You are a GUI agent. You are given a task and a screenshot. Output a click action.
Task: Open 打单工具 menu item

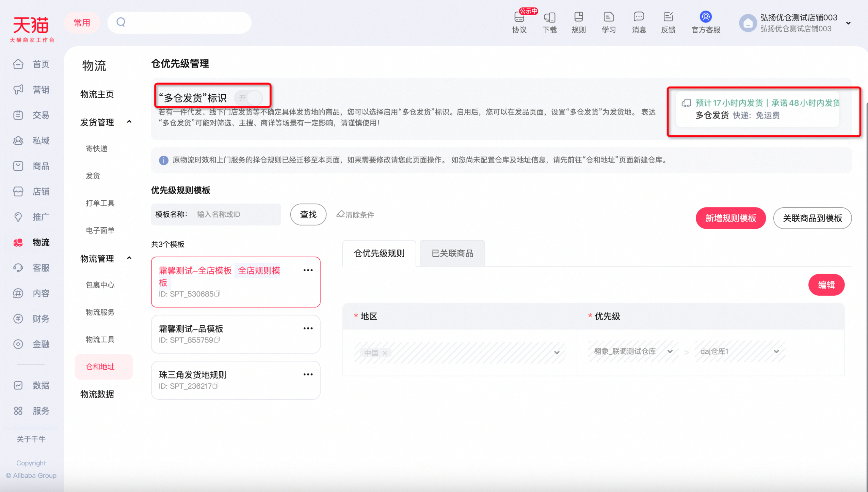[100, 203]
